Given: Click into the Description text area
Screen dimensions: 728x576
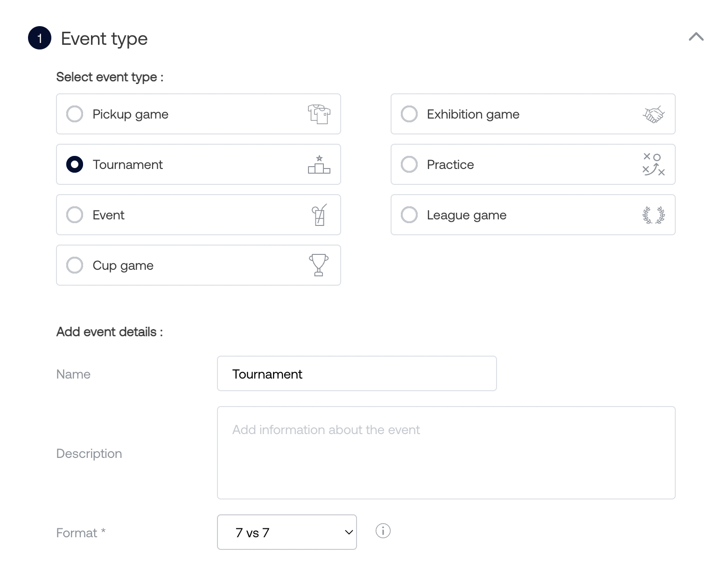Looking at the screenshot, I should (x=446, y=453).
